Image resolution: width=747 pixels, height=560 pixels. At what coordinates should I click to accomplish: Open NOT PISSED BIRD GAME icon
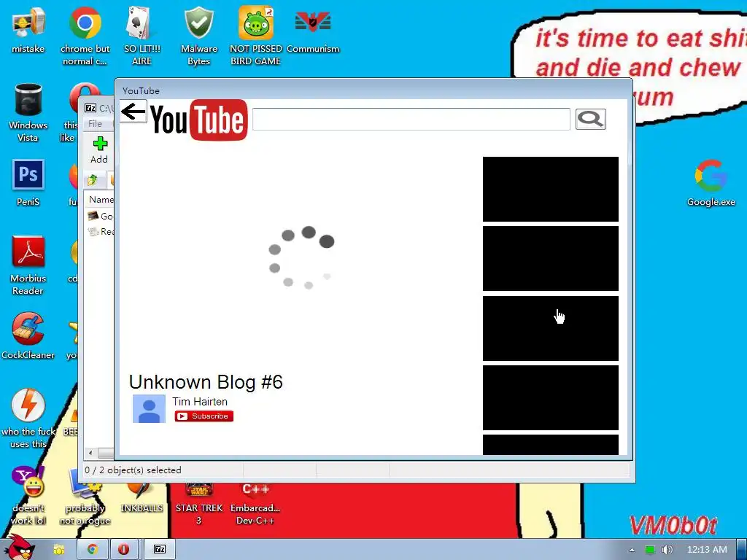pos(256,36)
